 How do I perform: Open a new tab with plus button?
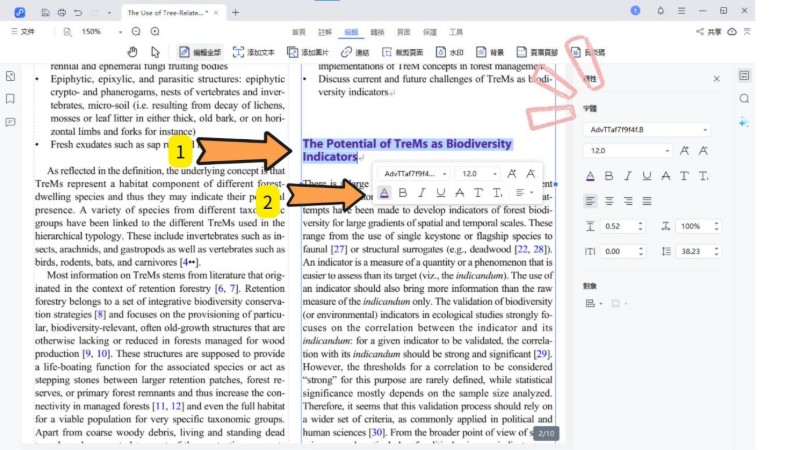tap(235, 13)
